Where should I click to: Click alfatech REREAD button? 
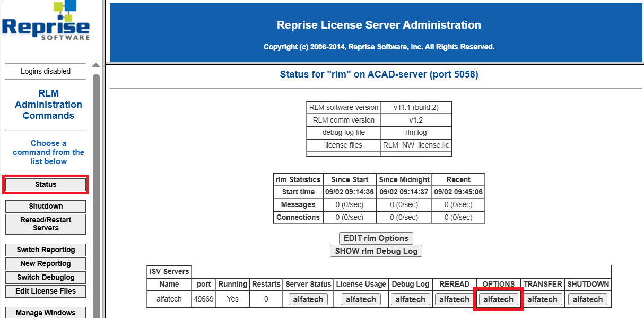pos(455,299)
